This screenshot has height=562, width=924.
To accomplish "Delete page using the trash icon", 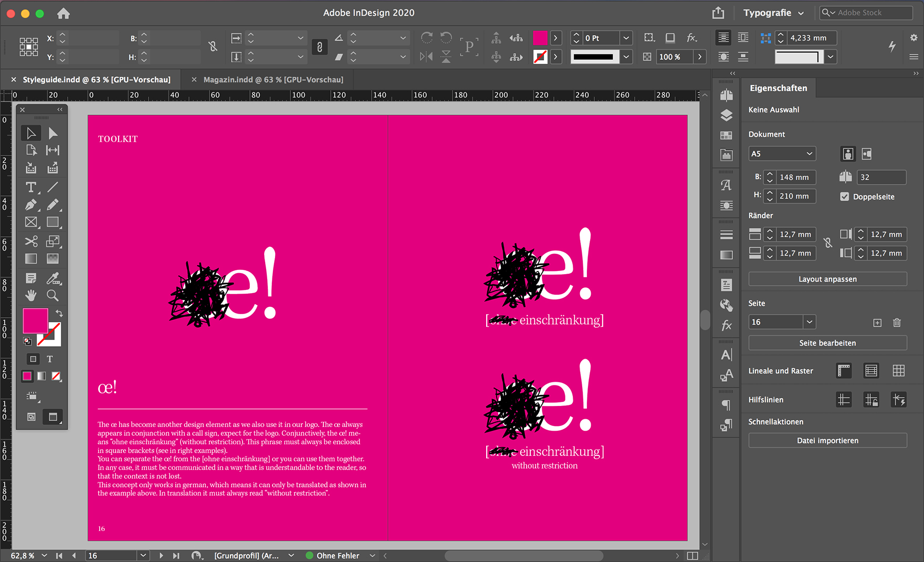I will coord(897,322).
